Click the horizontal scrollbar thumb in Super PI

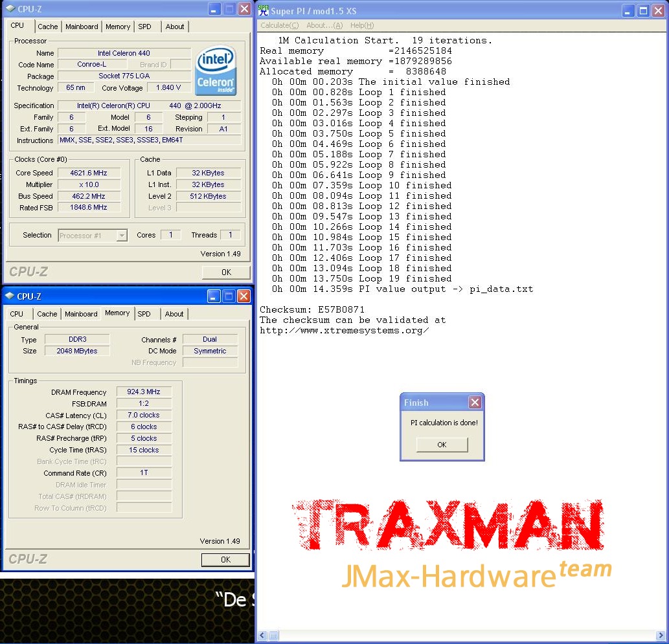(x=273, y=636)
